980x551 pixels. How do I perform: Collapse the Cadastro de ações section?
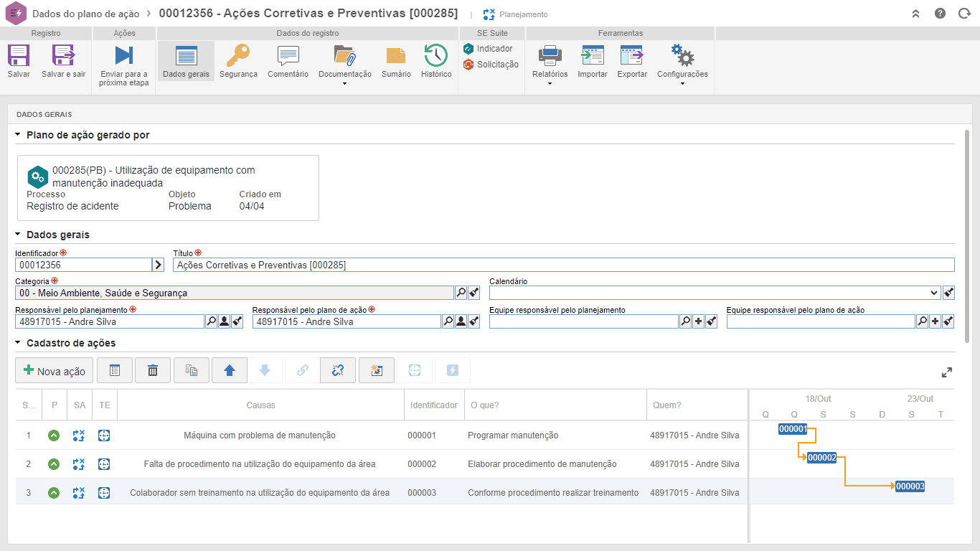(x=18, y=343)
